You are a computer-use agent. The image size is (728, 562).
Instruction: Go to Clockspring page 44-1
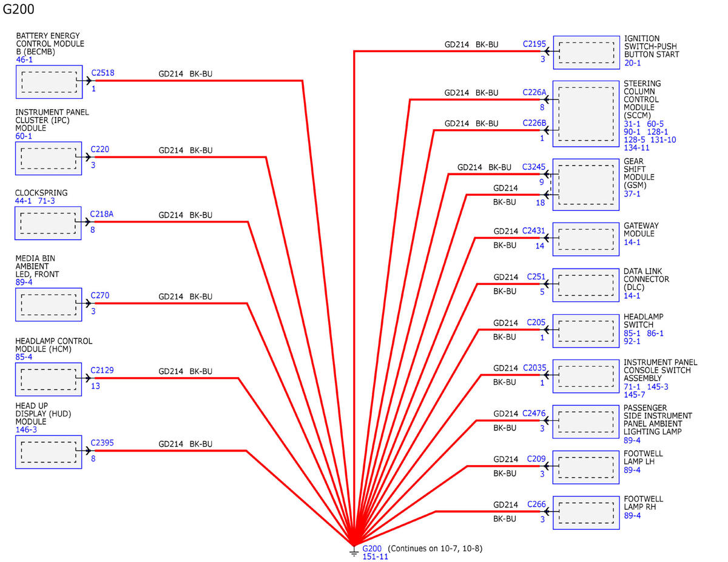(x=24, y=201)
